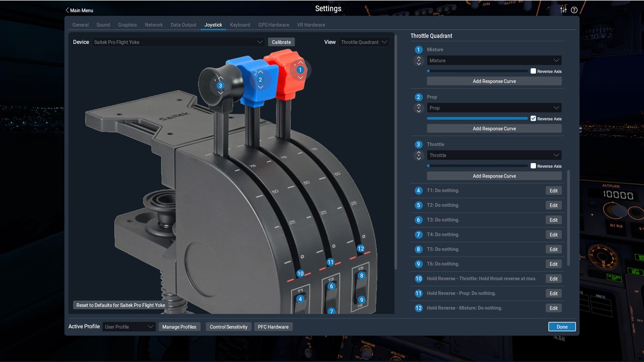Switch to the Graphics tab
Viewport: 644px width, 362px height.
click(127, 25)
